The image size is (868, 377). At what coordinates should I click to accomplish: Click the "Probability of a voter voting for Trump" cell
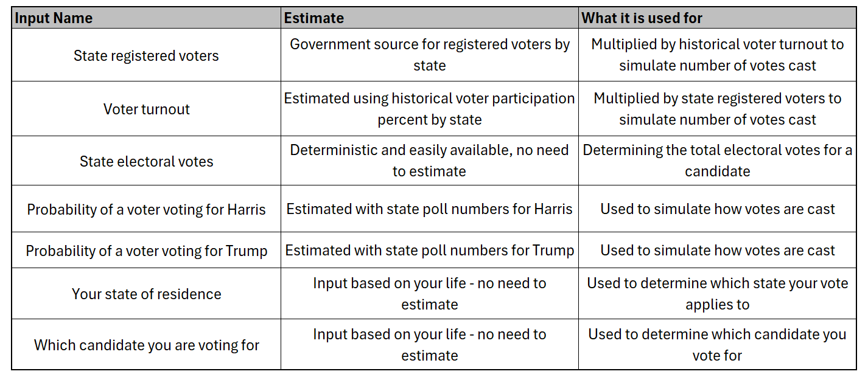[x=146, y=251]
